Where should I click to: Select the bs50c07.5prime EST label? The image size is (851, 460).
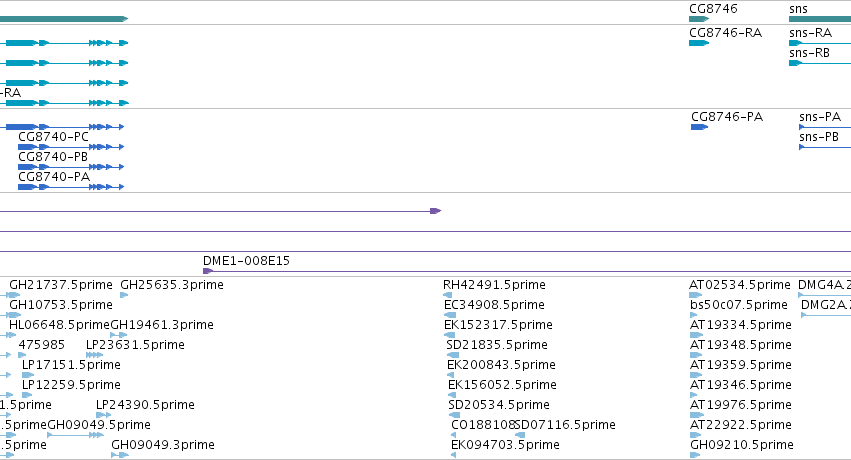coord(739,305)
